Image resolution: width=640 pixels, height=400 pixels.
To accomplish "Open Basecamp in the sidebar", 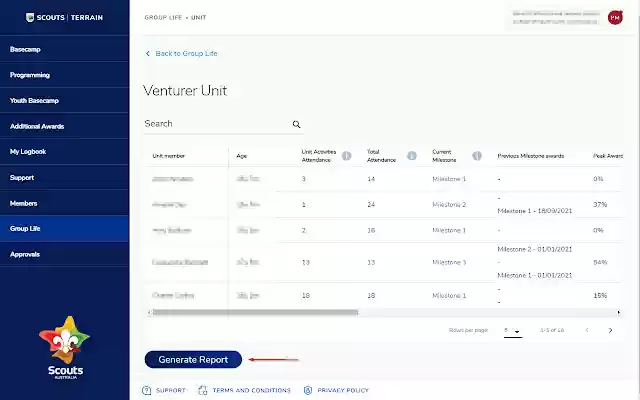I will pos(64,49).
